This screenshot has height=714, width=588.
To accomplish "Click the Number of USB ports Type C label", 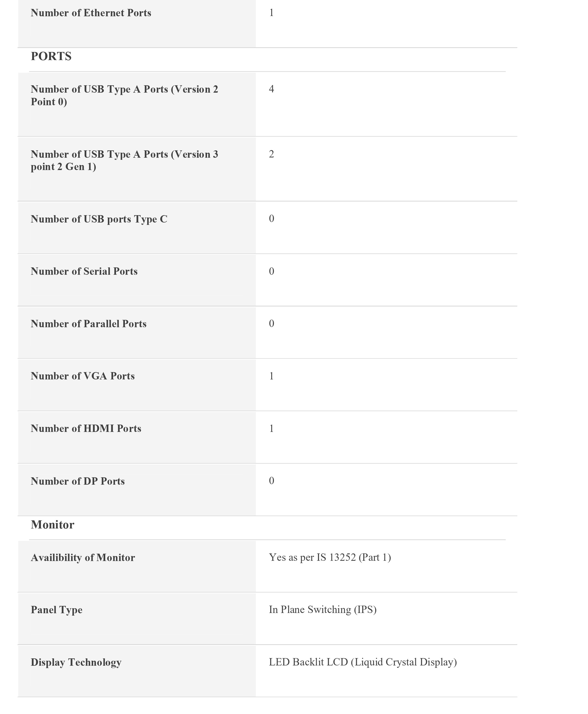I will click(99, 219).
